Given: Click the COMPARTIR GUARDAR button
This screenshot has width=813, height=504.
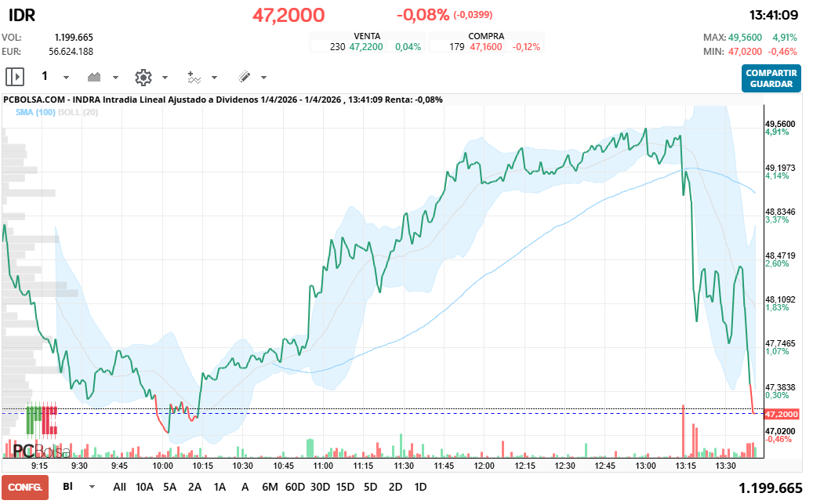Looking at the screenshot, I should coord(771,78).
